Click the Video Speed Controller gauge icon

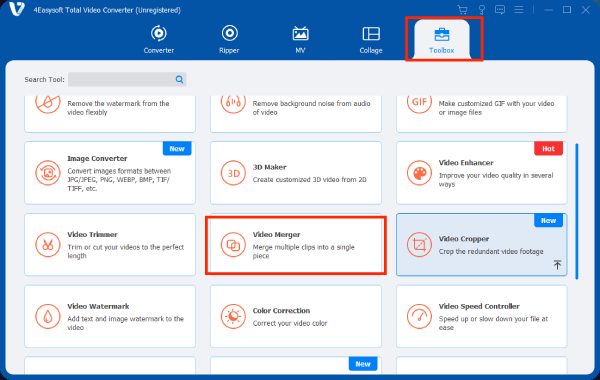point(419,316)
